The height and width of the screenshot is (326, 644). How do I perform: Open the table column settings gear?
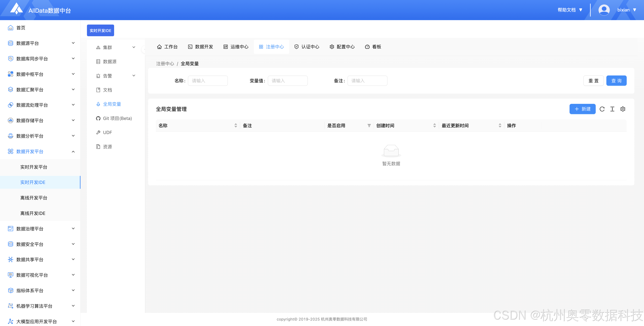(623, 109)
